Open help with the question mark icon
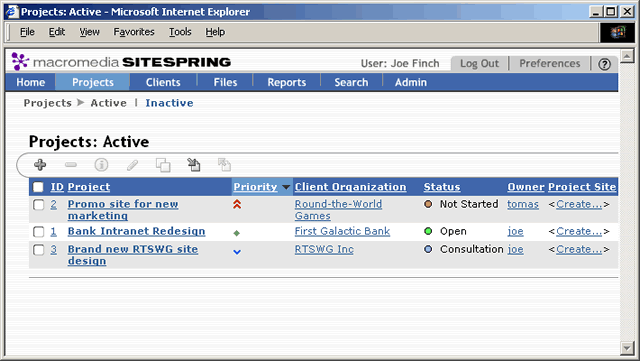 (x=604, y=64)
